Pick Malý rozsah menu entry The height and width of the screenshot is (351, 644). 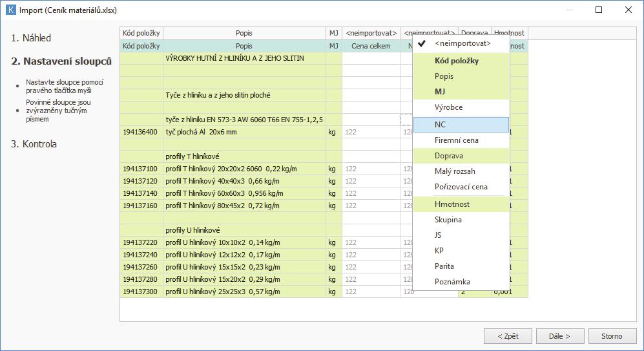tap(461, 171)
